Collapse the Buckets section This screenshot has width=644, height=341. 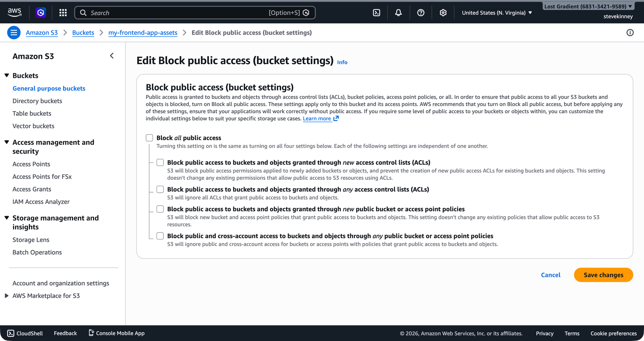pos(7,75)
